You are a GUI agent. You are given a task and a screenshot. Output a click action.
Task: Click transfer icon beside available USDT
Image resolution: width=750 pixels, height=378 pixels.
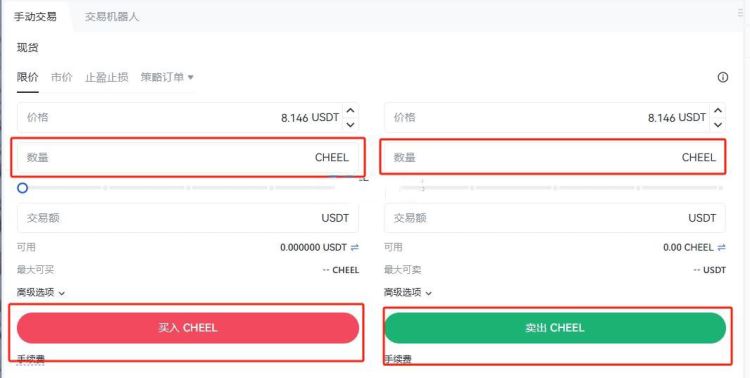pos(354,247)
